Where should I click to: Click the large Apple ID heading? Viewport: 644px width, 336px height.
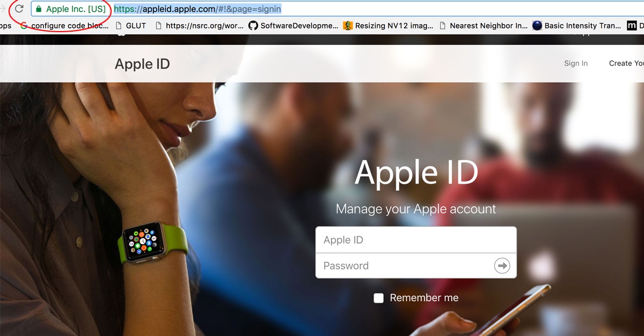[x=416, y=172]
